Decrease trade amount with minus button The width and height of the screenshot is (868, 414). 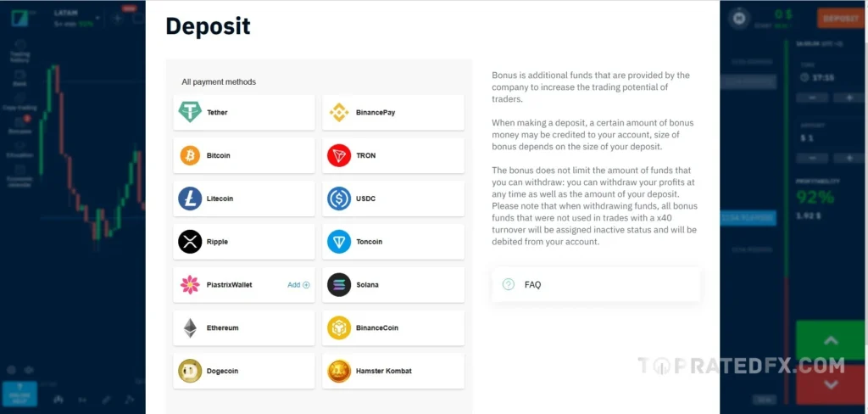[812, 158]
